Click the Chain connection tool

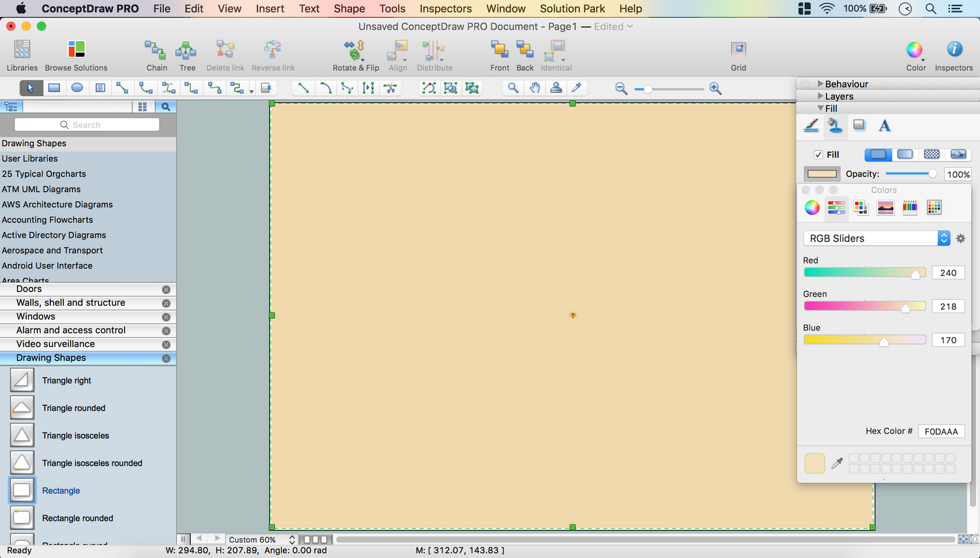click(x=156, y=55)
